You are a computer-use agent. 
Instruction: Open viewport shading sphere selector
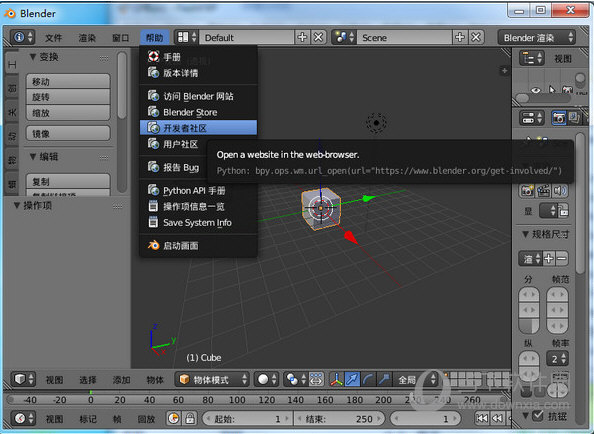click(x=266, y=379)
